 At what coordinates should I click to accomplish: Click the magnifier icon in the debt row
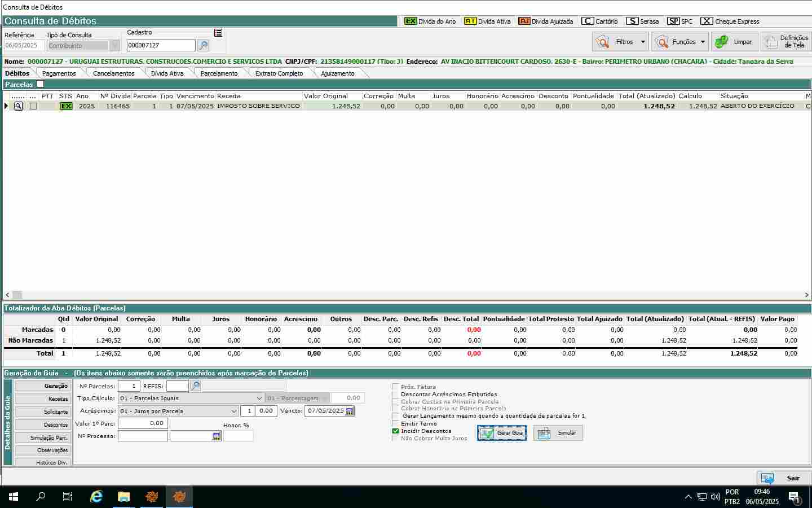click(19, 106)
